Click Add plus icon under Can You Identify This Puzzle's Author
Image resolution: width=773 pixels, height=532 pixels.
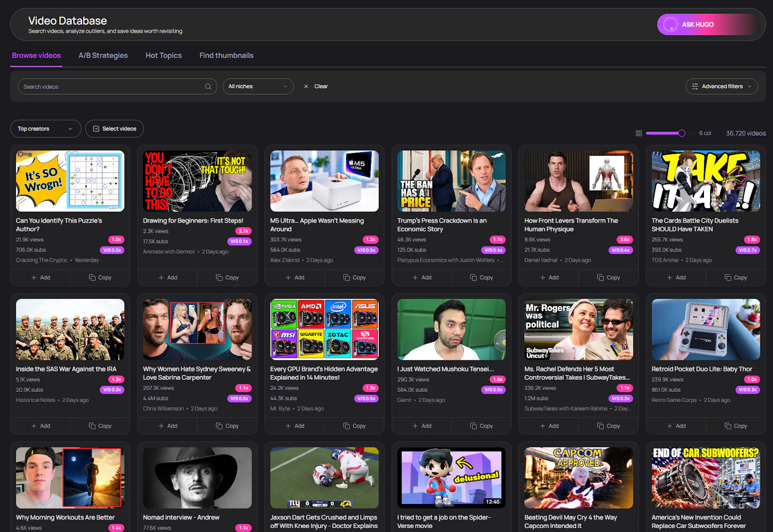click(x=34, y=278)
